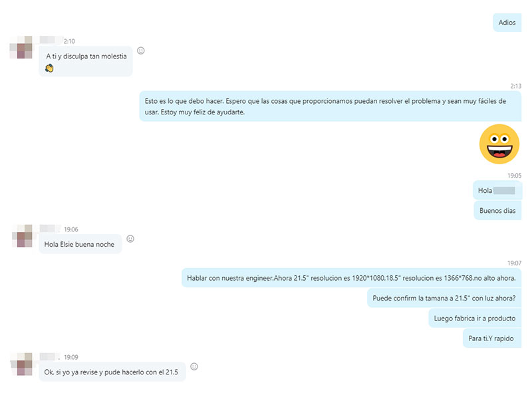Click the large laughing emoji sticker
This screenshot has width=532, height=399.
499,144
